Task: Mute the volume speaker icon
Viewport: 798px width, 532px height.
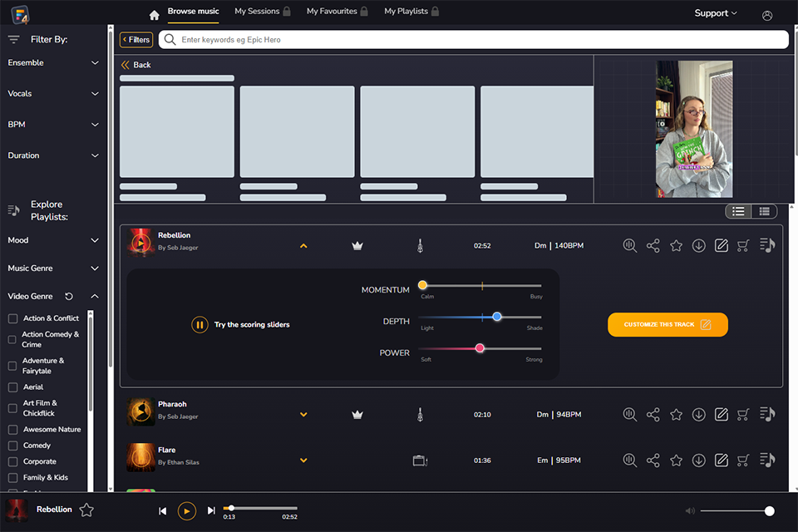Action: (690, 510)
